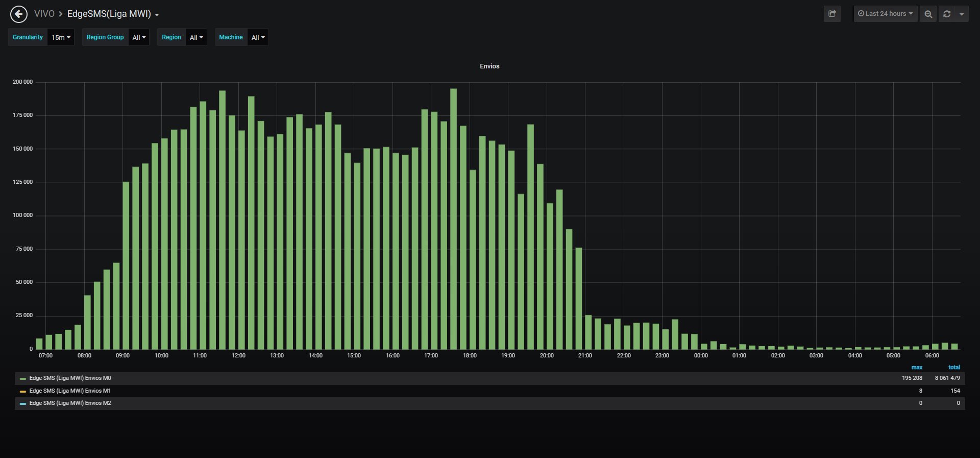Click the cyan M2 legend color swatch
Image resolution: width=980 pixels, height=458 pixels.
23,404
